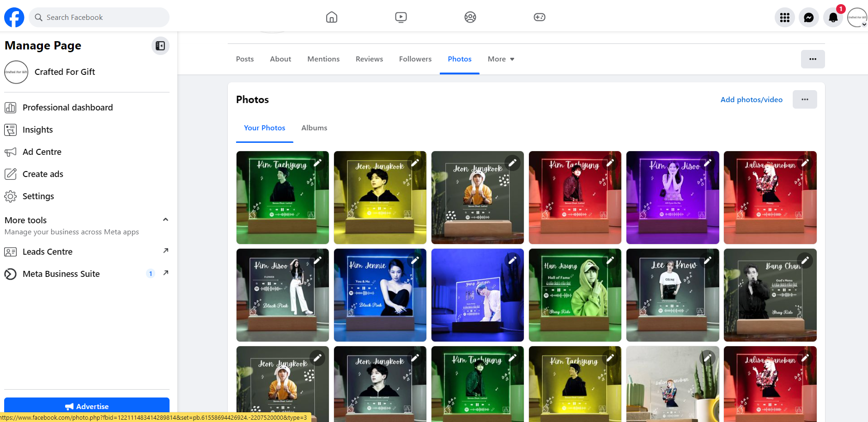Collapse the More tools section

pyautogui.click(x=165, y=220)
